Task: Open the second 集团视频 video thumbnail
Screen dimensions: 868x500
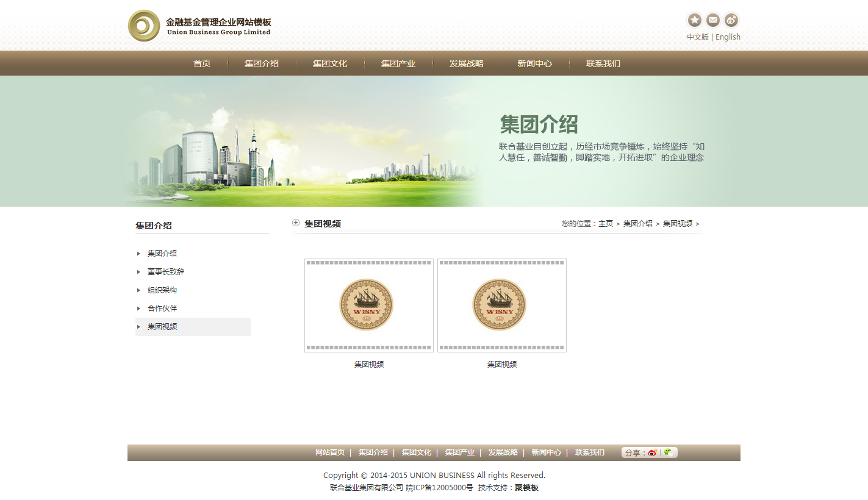Action: 502,305
